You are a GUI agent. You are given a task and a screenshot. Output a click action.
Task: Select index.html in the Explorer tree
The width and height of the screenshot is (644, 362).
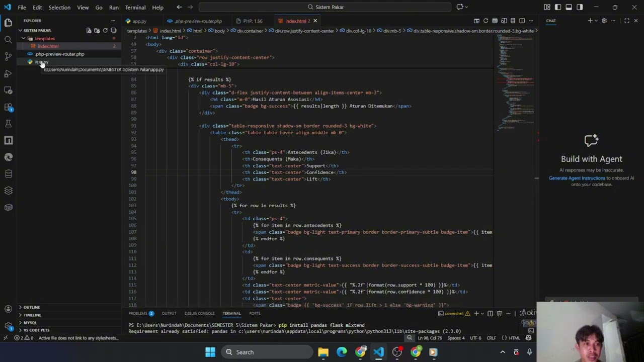(x=48, y=46)
